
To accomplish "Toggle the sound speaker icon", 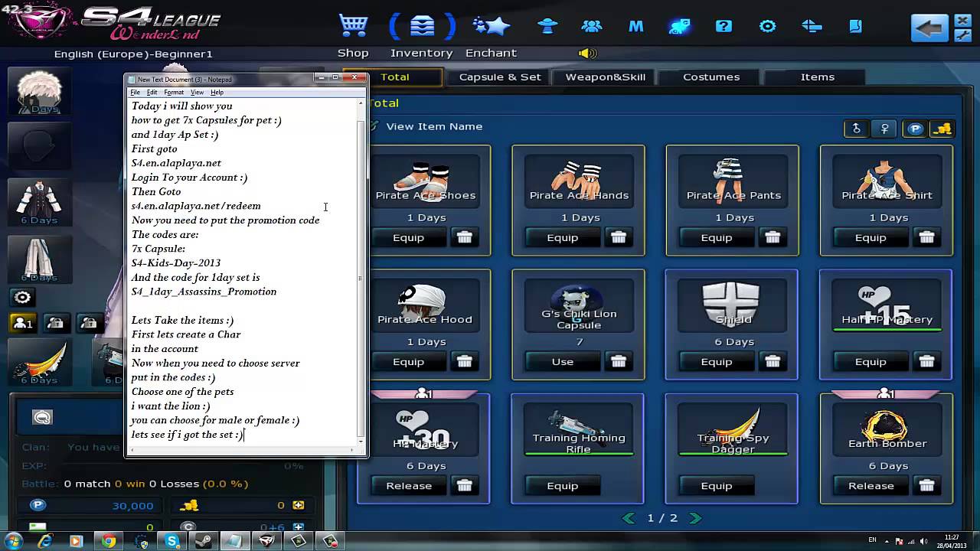I will (587, 53).
